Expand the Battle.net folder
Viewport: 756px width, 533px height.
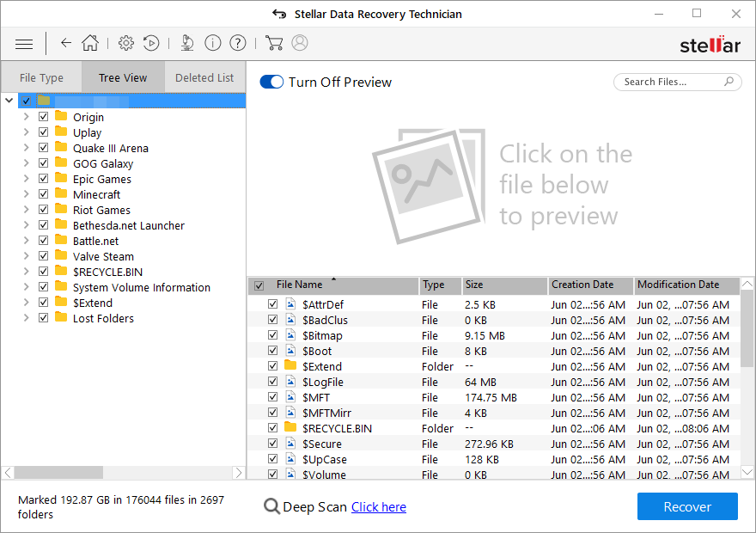[x=26, y=240]
